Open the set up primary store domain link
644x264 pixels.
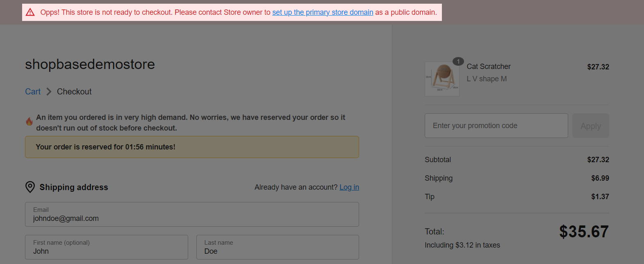(323, 12)
